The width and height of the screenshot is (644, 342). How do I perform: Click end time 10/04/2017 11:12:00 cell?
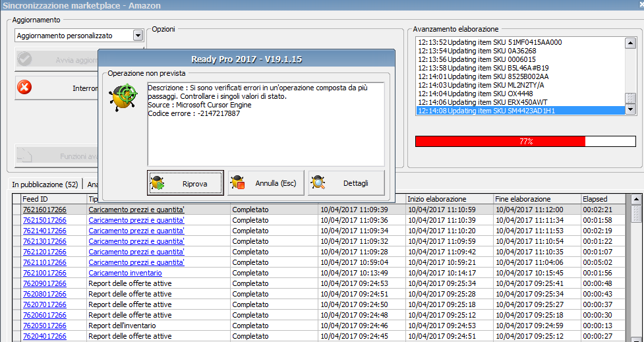coord(537,210)
